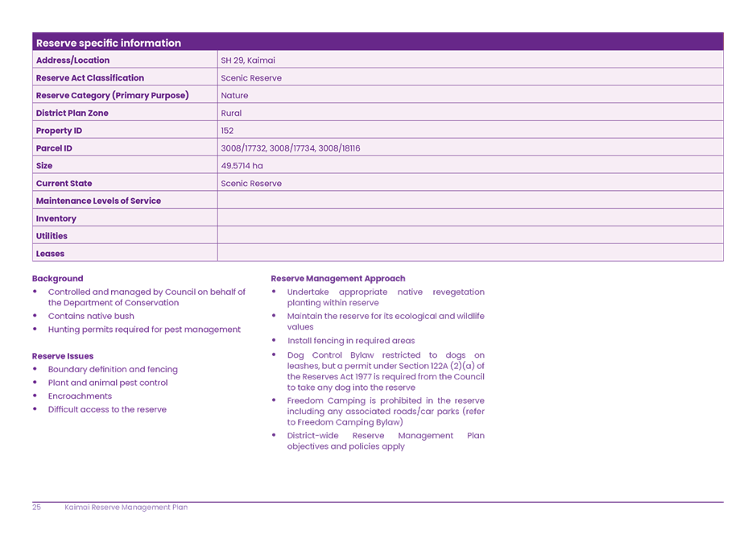Viewport: 756px width, 535px height.
Task: Select the Reserve Issues heading
Action: [x=63, y=356]
